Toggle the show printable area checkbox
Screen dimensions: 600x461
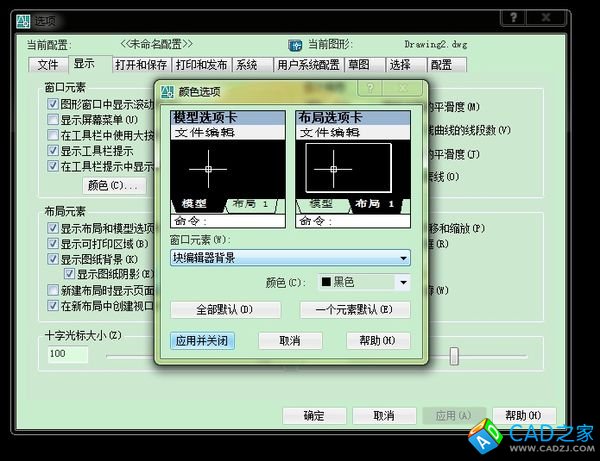[x=53, y=243]
